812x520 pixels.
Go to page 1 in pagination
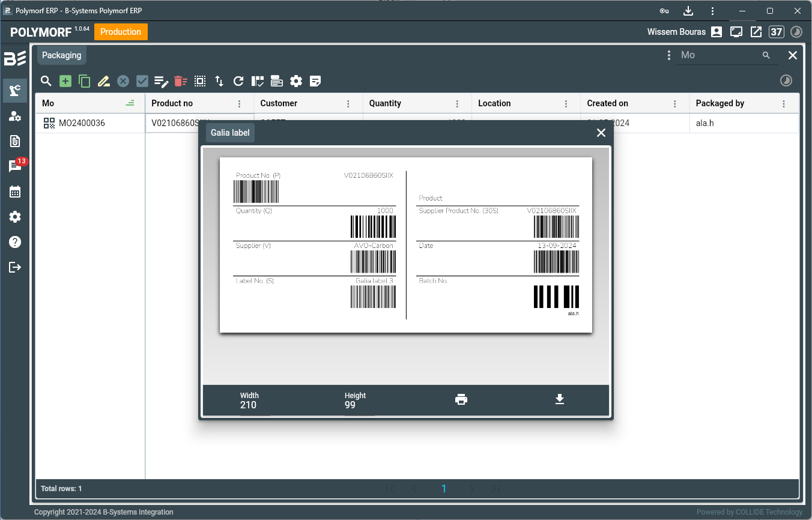click(x=444, y=489)
